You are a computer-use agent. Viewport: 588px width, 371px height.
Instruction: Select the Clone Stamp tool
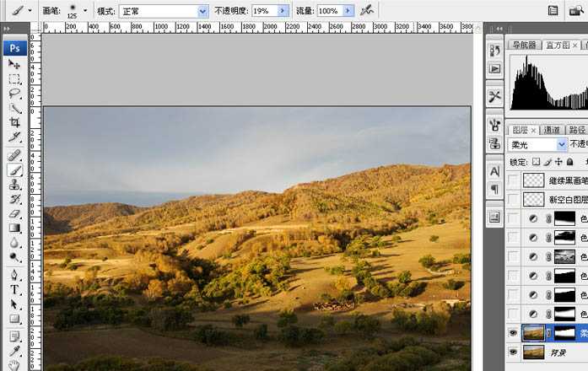[x=14, y=185]
